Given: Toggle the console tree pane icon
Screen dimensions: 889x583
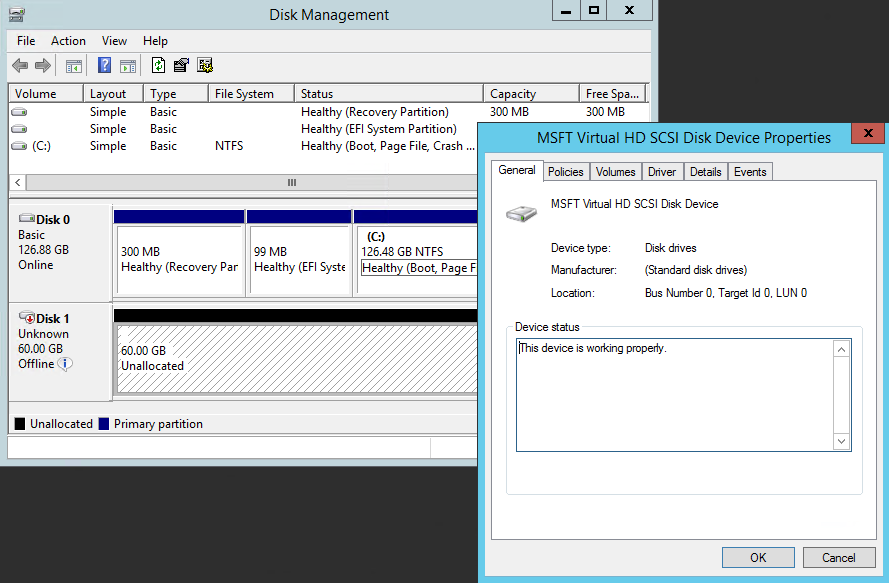Looking at the screenshot, I should [74, 66].
